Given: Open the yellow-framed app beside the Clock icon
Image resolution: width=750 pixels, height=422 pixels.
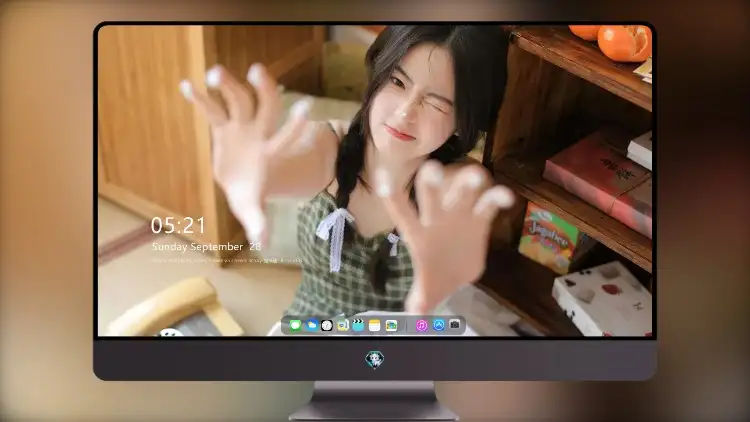Looking at the screenshot, I should [x=342, y=325].
